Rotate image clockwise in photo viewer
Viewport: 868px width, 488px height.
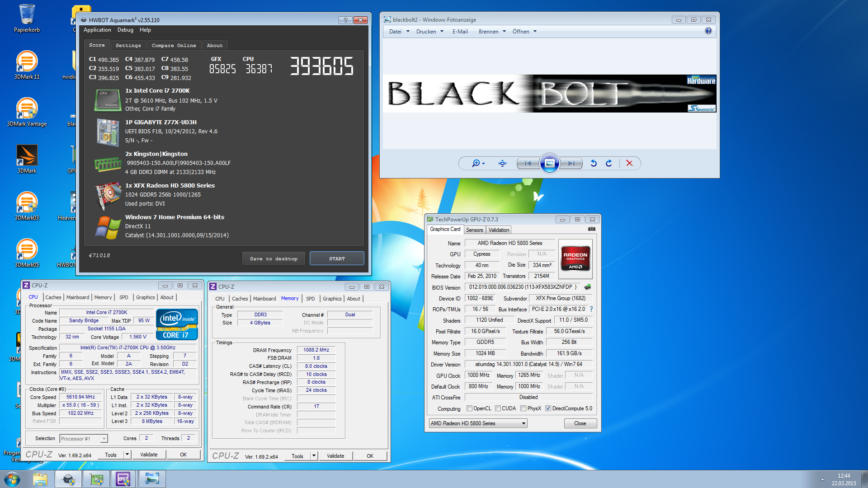(x=609, y=163)
